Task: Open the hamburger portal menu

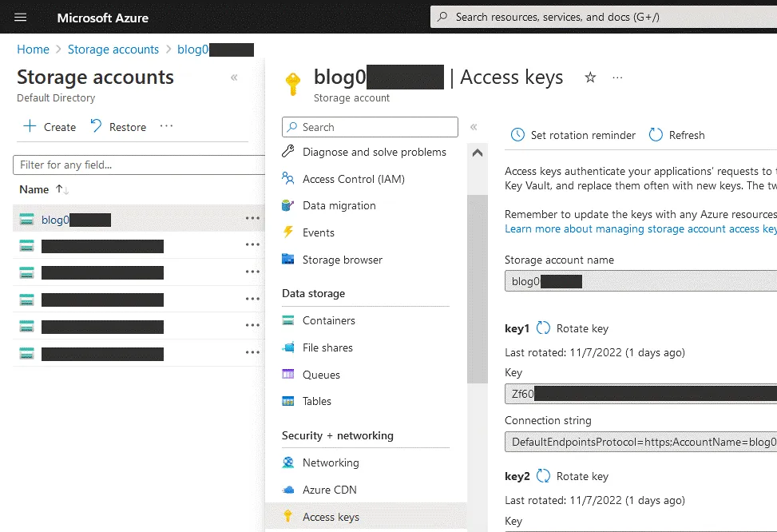Action: click(21, 17)
